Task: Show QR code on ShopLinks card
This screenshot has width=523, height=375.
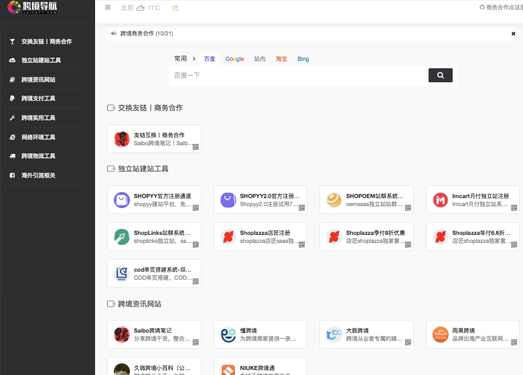Action: tap(196, 244)
